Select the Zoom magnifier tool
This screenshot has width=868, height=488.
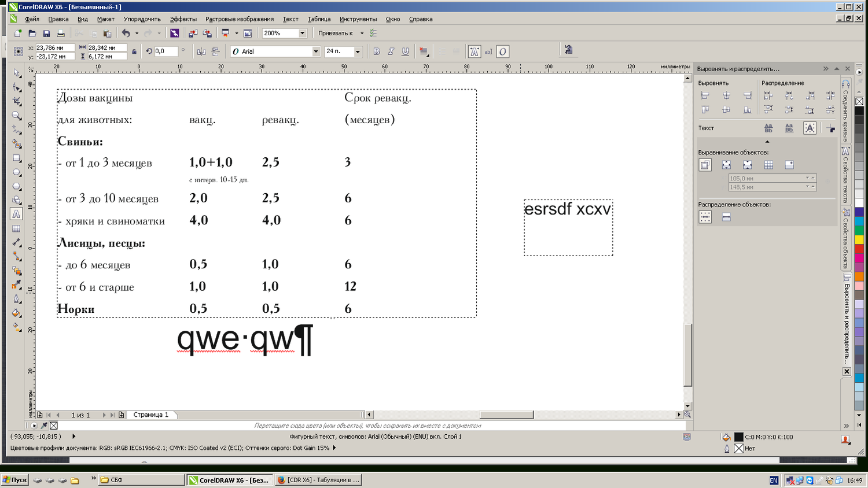pyautogui.click(x=16, y=116)
